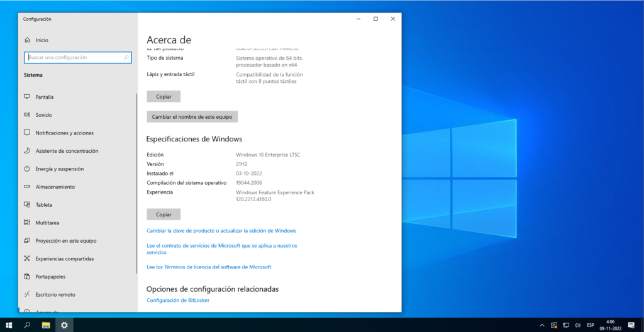This screenshot has height=332, width=644.
Task: Click the volume tray icon
Action: click(577, 325)
